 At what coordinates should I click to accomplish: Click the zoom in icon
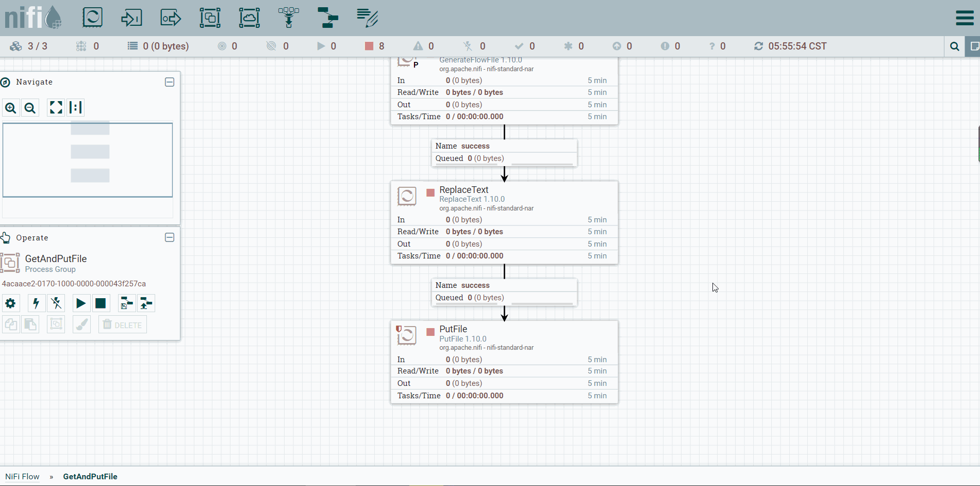click(11, 107)
